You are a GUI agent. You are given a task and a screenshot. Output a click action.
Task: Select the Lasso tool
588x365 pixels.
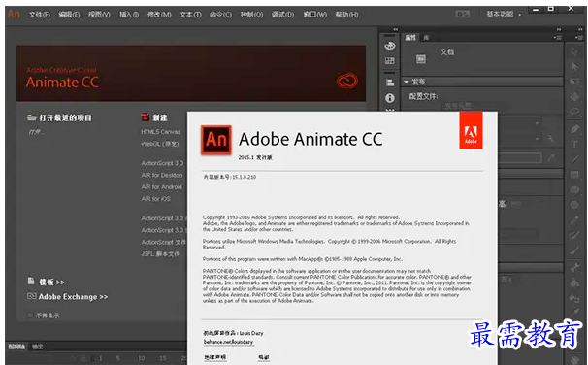pos(574,112)
